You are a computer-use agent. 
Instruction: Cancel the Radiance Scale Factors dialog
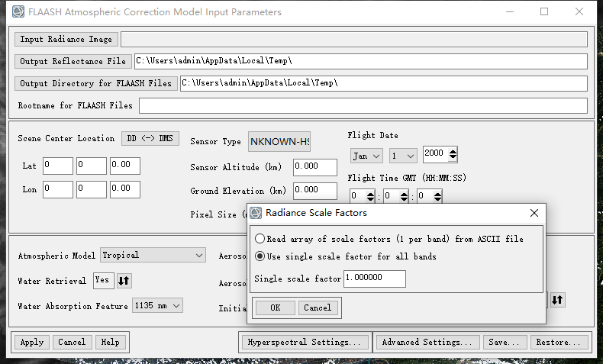pos(318,308)
